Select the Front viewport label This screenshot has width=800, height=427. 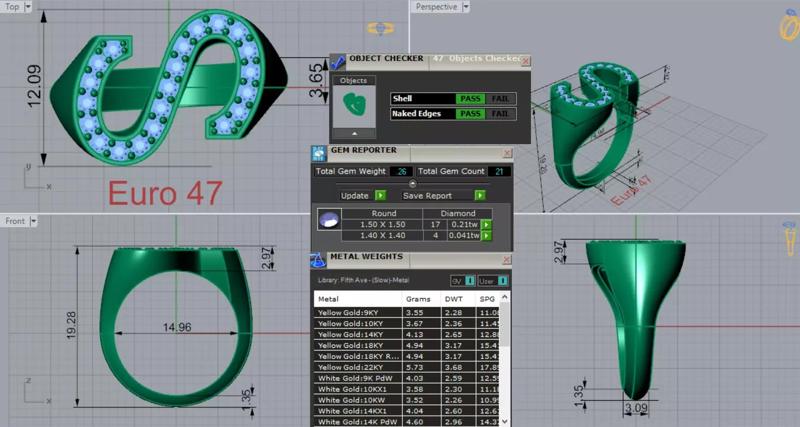15,221
